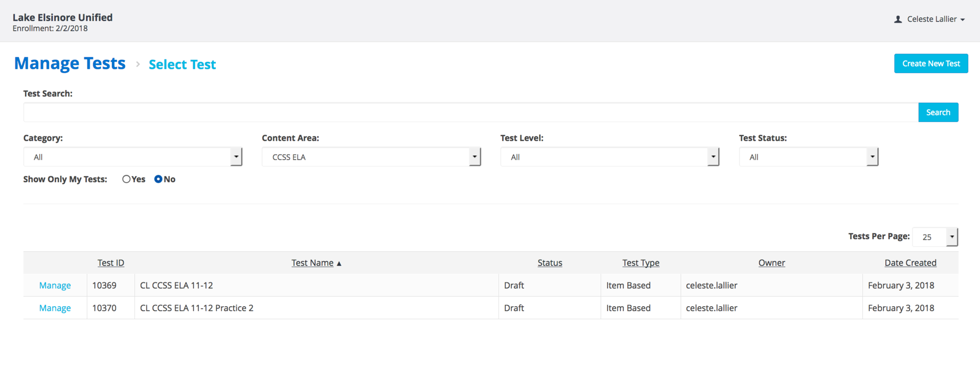The image size is (980, 379).
Task: Click the breadcrumb chevron after Manage Tests
Action: (x=138, y=64)
